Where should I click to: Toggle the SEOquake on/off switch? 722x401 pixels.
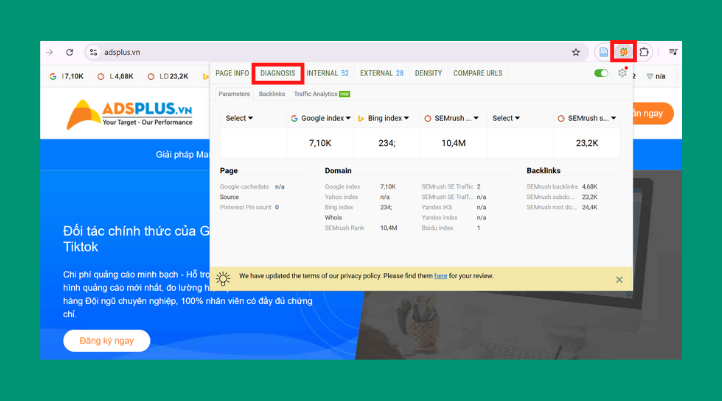(x=601, y=73)
